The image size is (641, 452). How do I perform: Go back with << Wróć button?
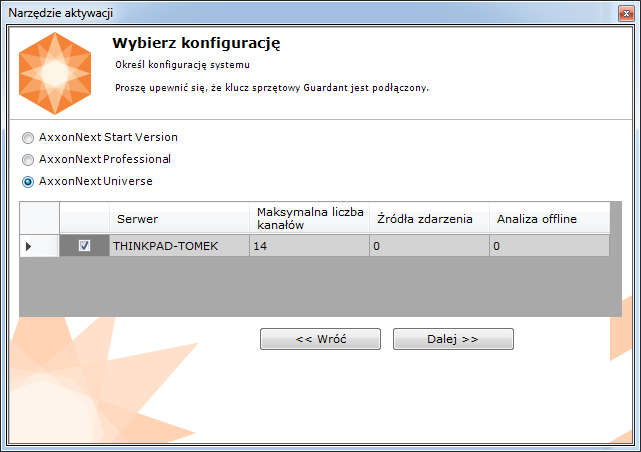(320, 339)
